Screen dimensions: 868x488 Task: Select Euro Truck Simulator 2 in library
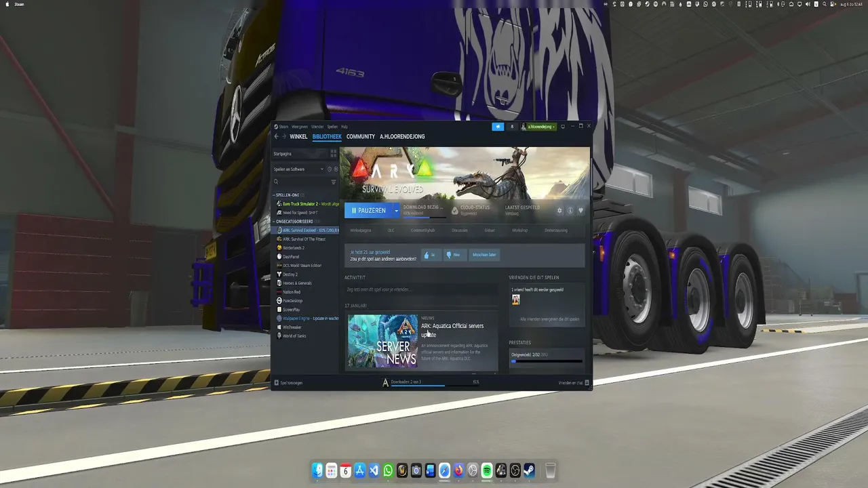(306, 204)
